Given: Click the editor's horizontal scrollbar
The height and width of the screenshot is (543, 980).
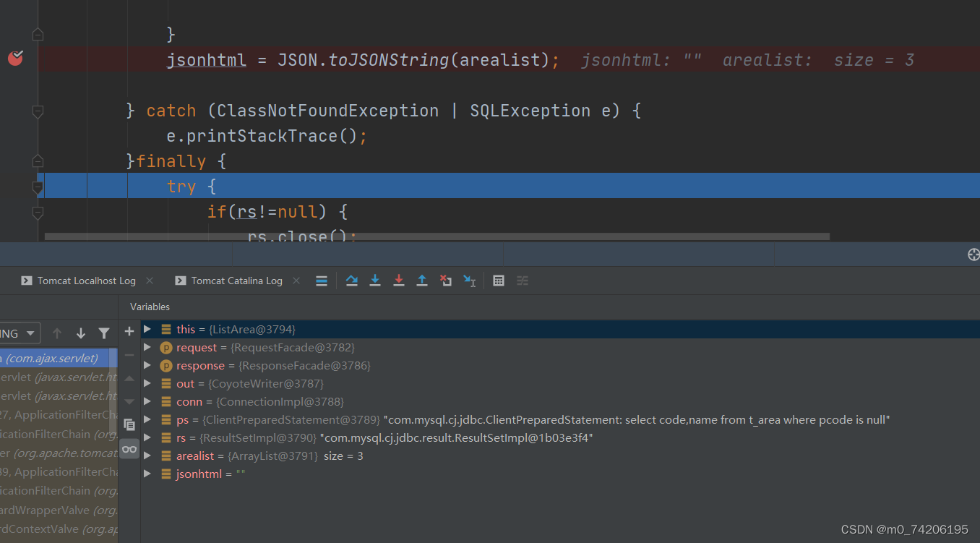Looking at the screenshot, I should 434,236.
